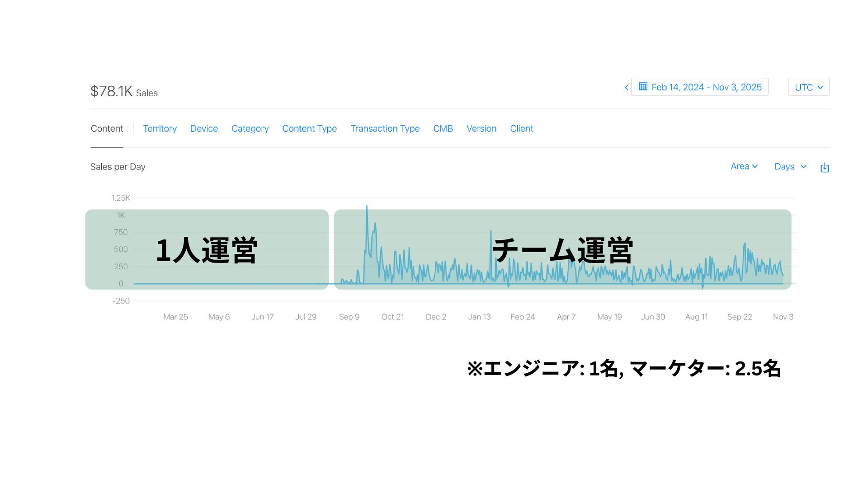Click the previous date range arrow
This screenshot has width=868, height=488.
pos(626,88)
